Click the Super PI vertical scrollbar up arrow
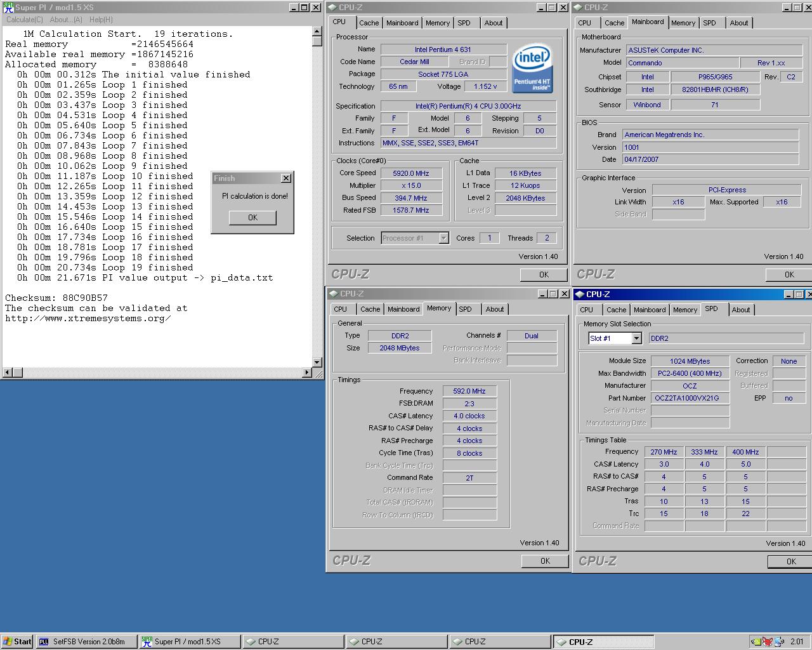The width and height of the screenshot is (812, 650). click(x=317, y=32)
